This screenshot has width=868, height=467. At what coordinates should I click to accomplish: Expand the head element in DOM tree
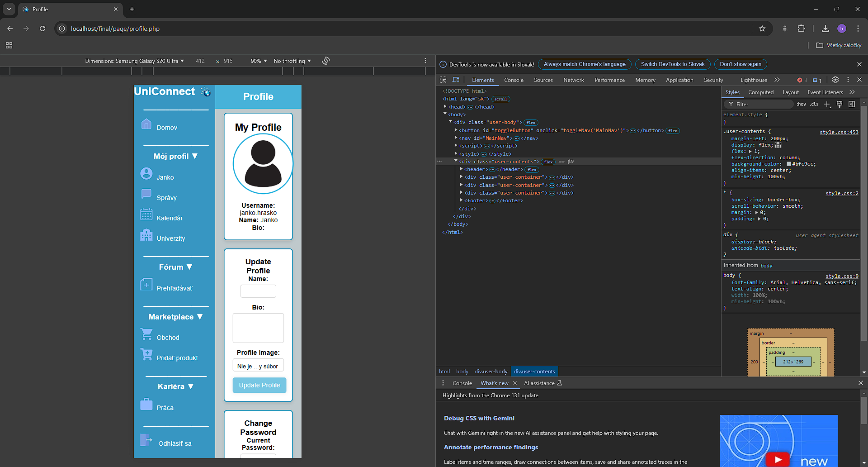click(445, 107)
